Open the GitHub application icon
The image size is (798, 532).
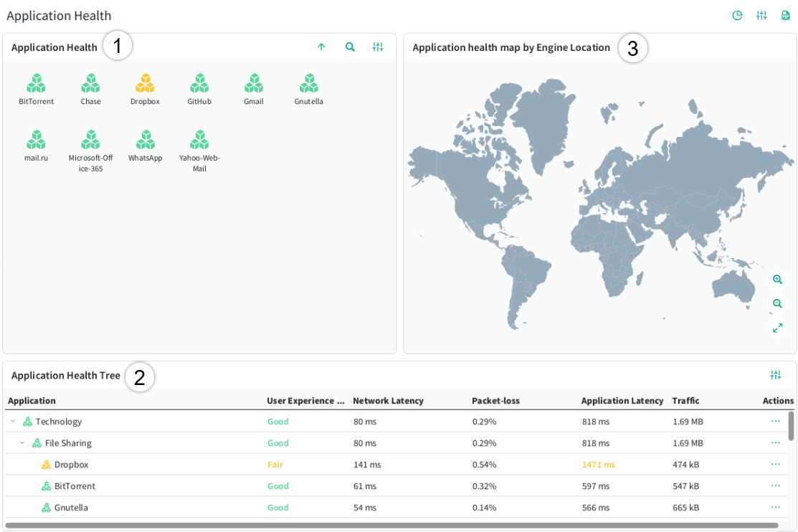199,83
